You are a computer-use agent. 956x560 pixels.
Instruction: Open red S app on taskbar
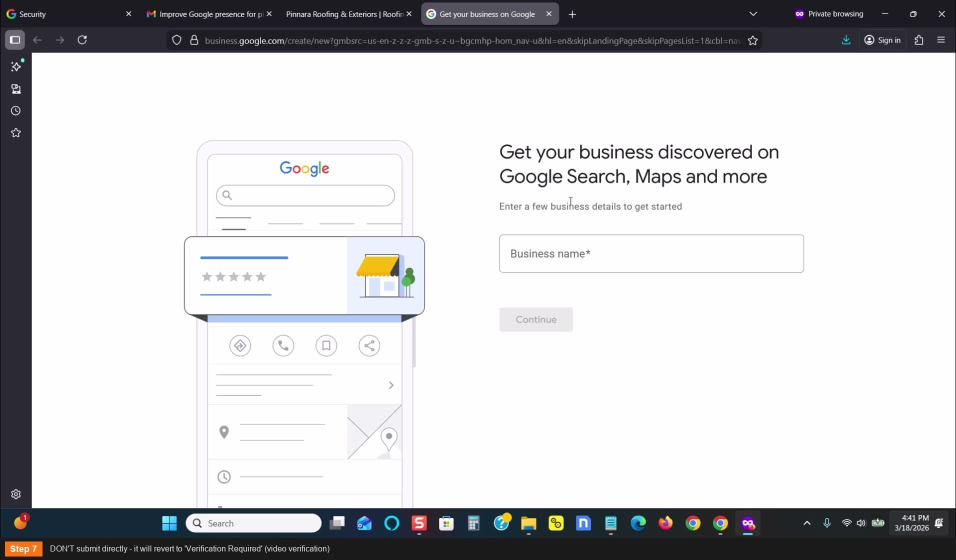pyautogui.click(x=419, y=523)
